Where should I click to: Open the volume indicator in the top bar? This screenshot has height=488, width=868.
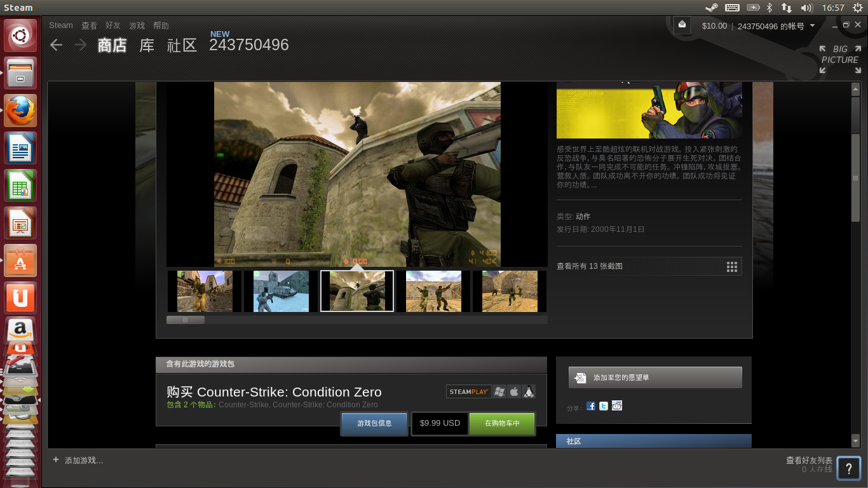pyautogui.click(x=807, y=8)
